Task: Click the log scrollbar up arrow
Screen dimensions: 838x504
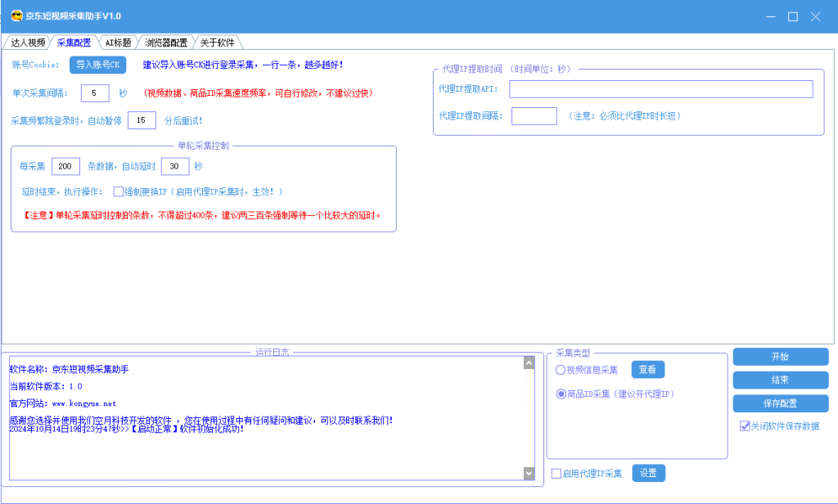Action: click(529, 363)
